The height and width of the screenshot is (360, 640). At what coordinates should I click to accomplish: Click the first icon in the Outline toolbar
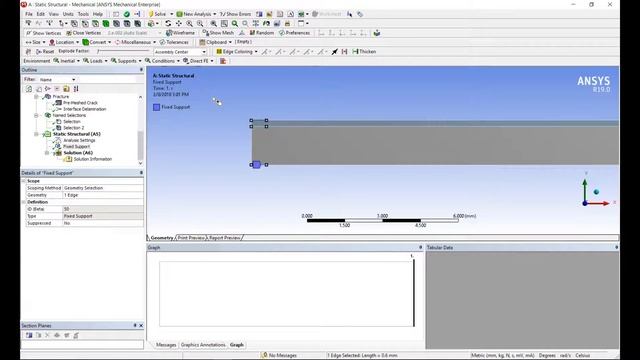tap(29, 89)
